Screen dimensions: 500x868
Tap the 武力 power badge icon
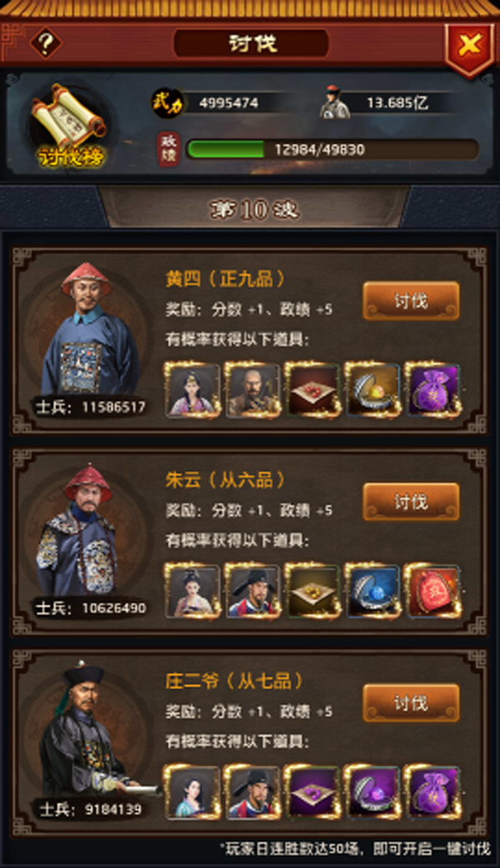tap(167, 103)
